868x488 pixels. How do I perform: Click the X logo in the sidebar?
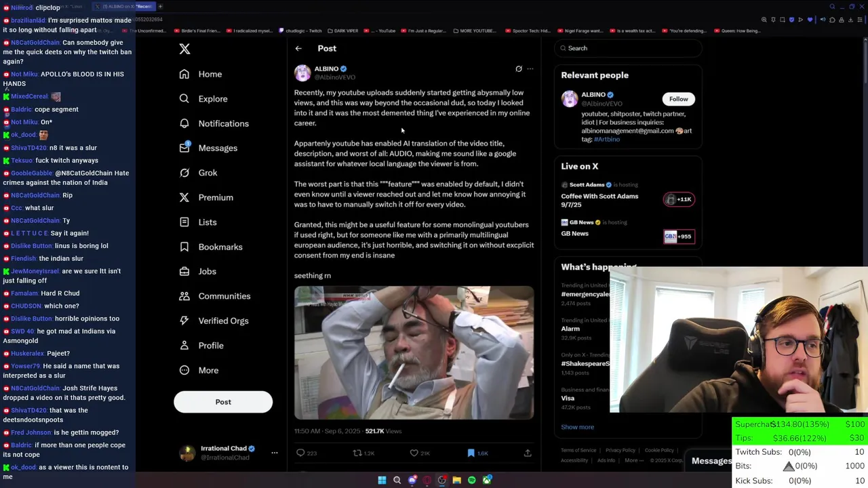coord(184,49)
